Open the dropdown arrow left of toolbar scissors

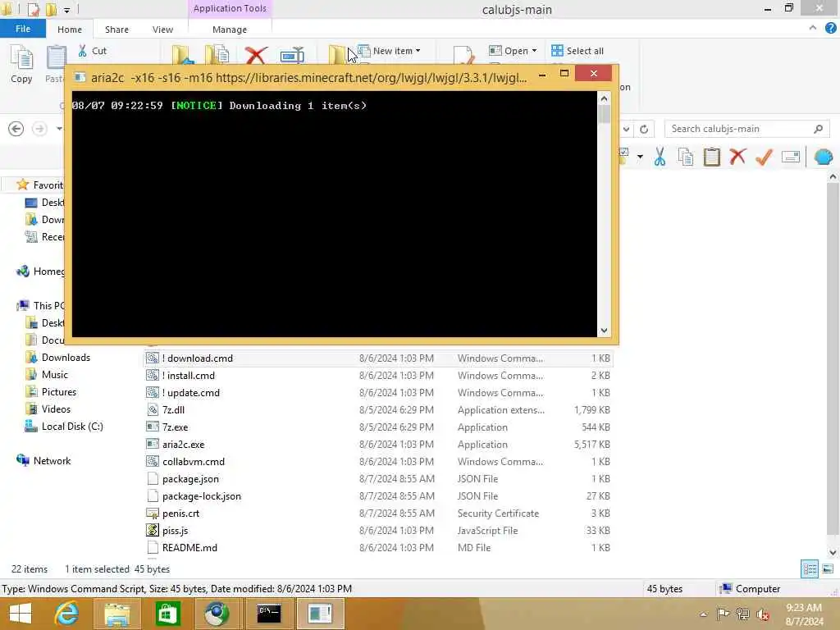(x=640, y=157)
